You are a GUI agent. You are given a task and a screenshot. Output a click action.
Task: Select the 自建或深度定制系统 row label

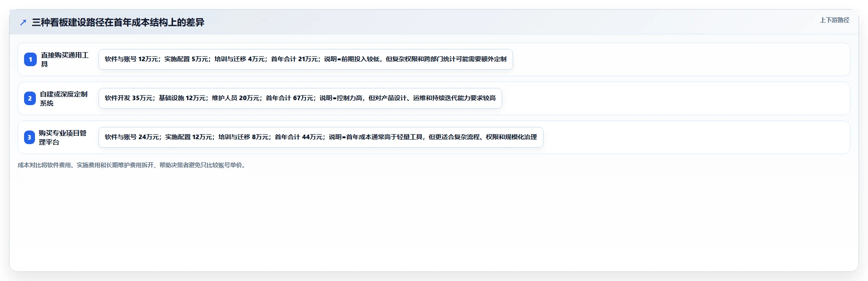coord(64,98)
